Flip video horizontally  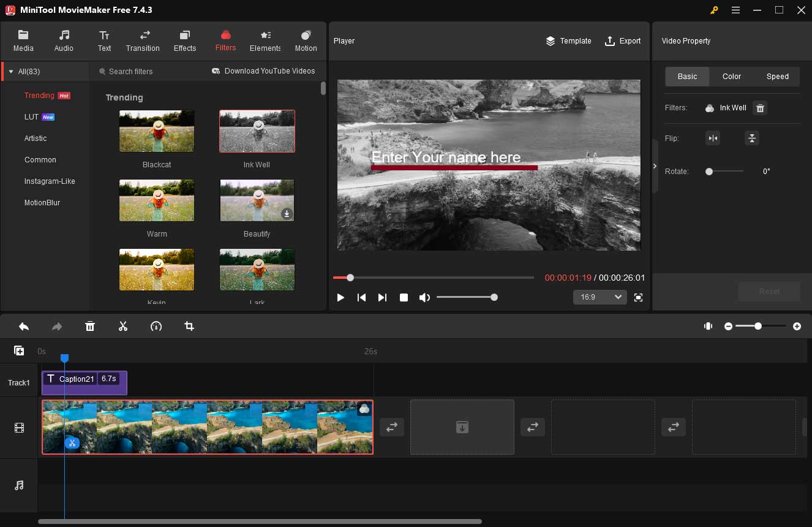click(713, 138)
